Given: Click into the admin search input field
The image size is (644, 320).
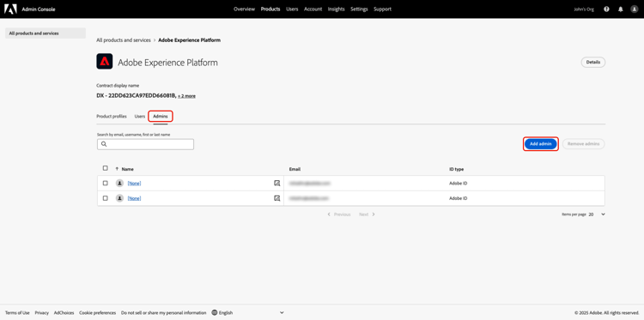Looking at the screenshot, I should coord(145,144).
